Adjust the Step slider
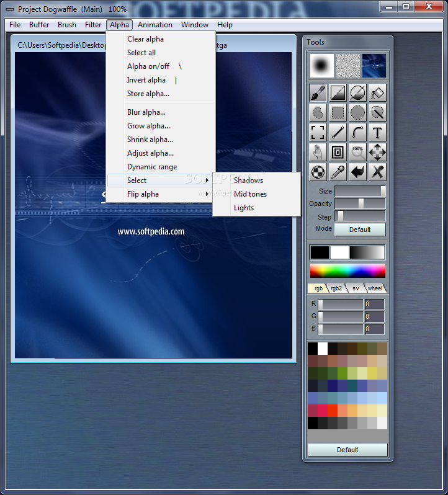This screenshot has height=495, width=448. (360, 216)
